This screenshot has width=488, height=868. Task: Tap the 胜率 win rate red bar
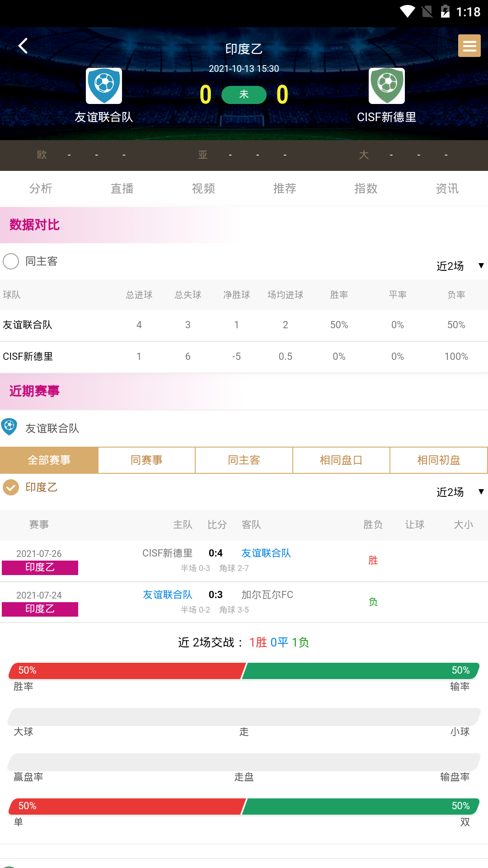pos(127,670)
